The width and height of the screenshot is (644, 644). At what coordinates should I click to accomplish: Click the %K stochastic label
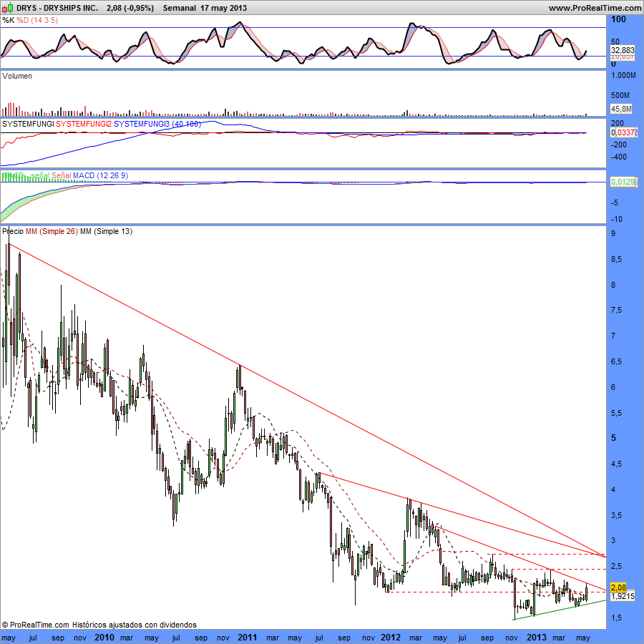[8, 20]
